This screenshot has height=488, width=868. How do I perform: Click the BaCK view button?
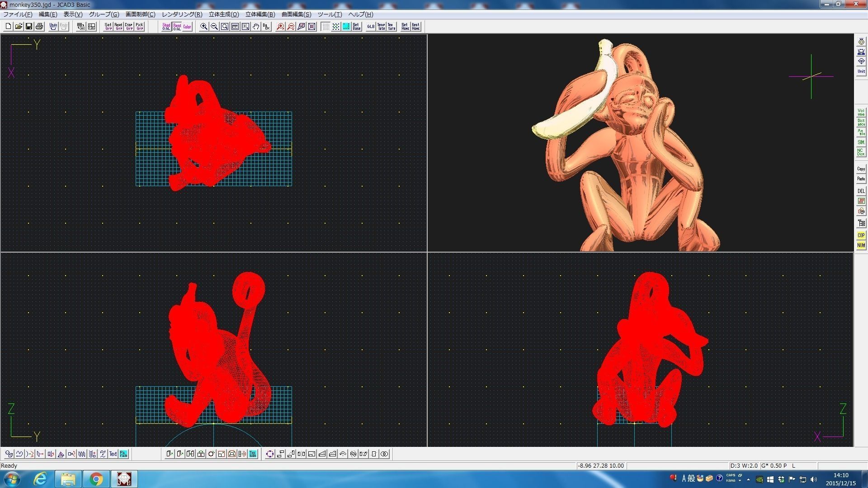pyautogui.click(x=266, y=27)
